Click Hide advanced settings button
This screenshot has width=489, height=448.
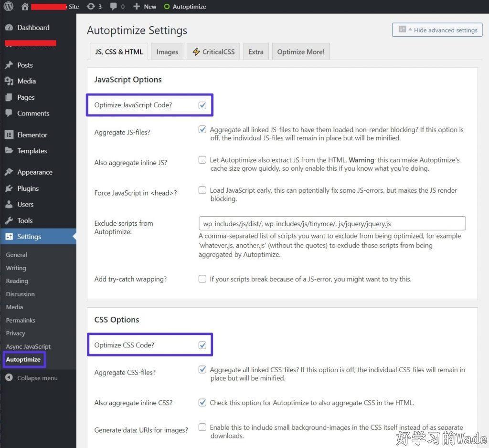tap(437, 30)
